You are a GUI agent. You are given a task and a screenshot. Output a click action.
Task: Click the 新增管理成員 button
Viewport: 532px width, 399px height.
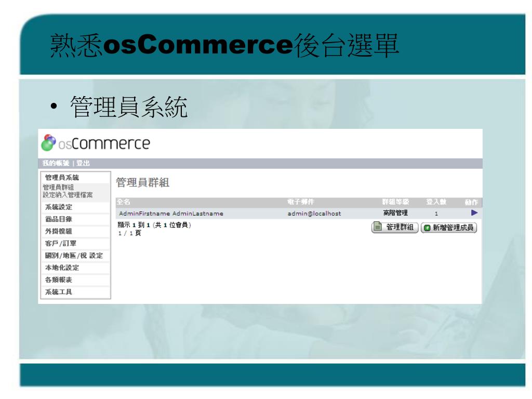click(x=449, y=228)
